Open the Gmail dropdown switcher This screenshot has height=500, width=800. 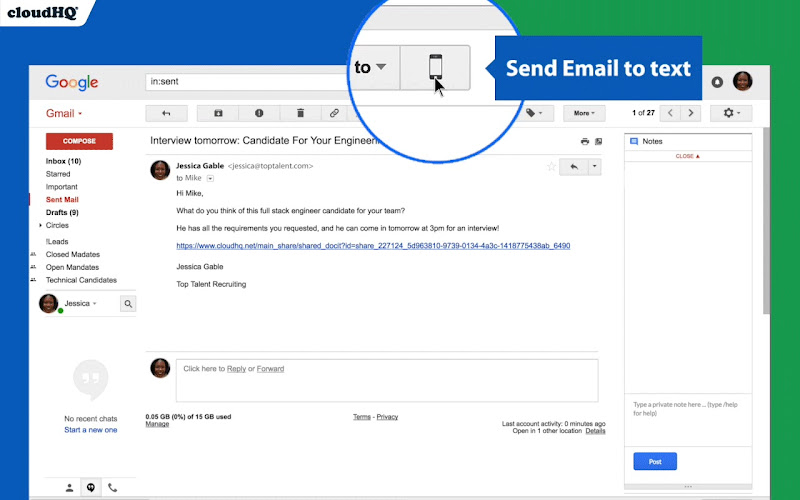coord(64,113)
